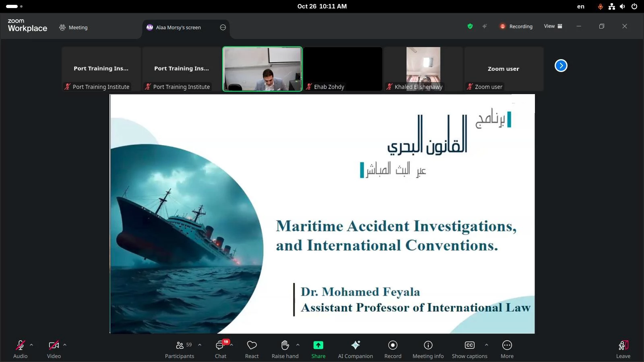Expand video options arrow
This screenshot has height=362, width=644.
click(65, 345)
